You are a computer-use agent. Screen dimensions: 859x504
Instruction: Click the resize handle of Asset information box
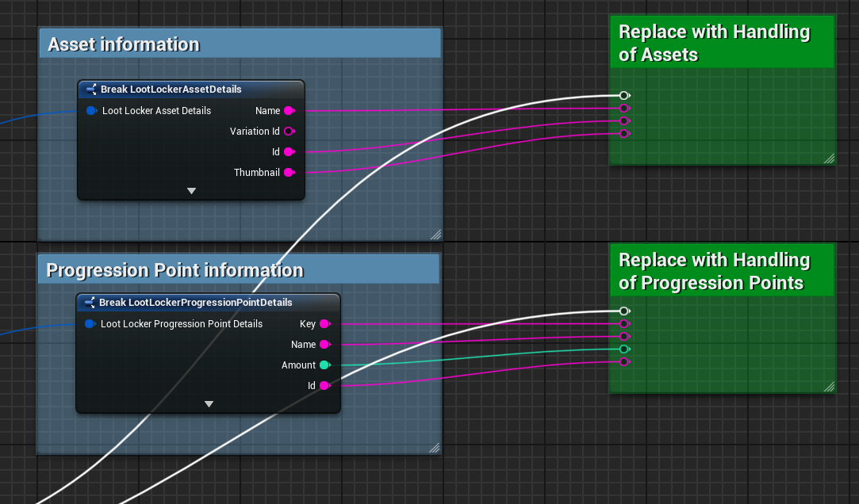click(x=435, y=234)
